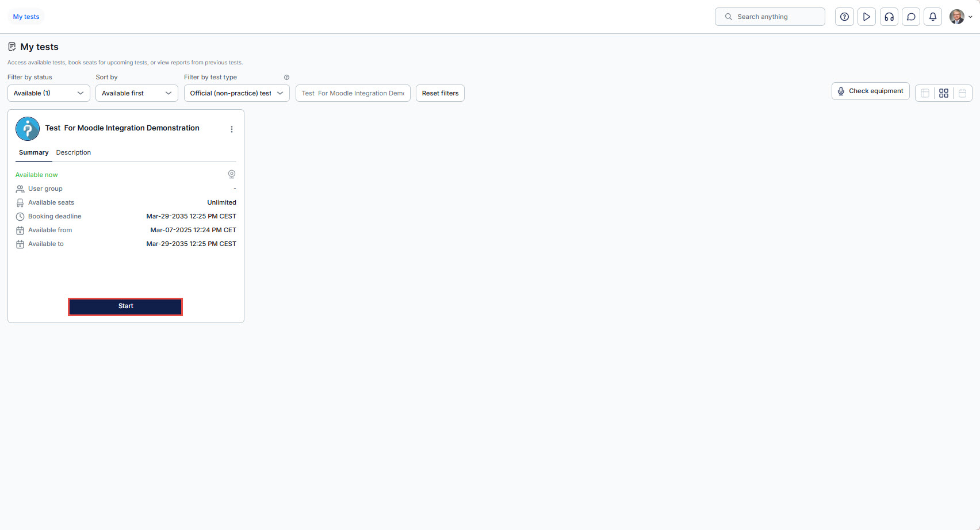Switch to calendar view
This screenshot has width=980, height=530.
click(x=962, y=93)
